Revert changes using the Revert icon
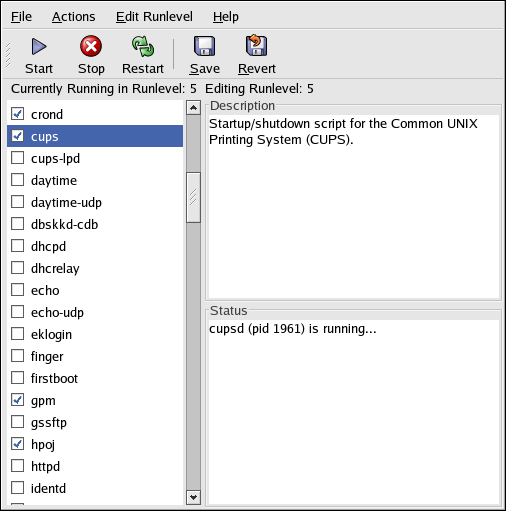Image resolution: width=506 pixels, height=511 pixels. click(x=256, y=45)
